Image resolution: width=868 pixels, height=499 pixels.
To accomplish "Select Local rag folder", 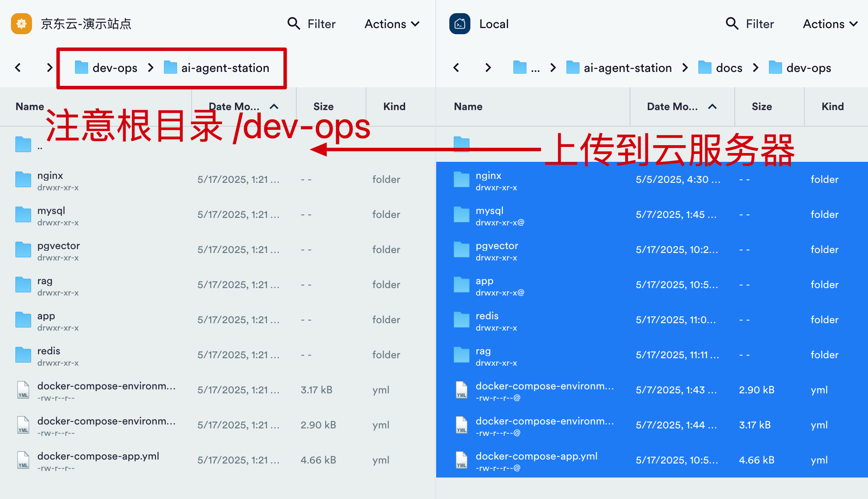I will [x=652, y=355].
